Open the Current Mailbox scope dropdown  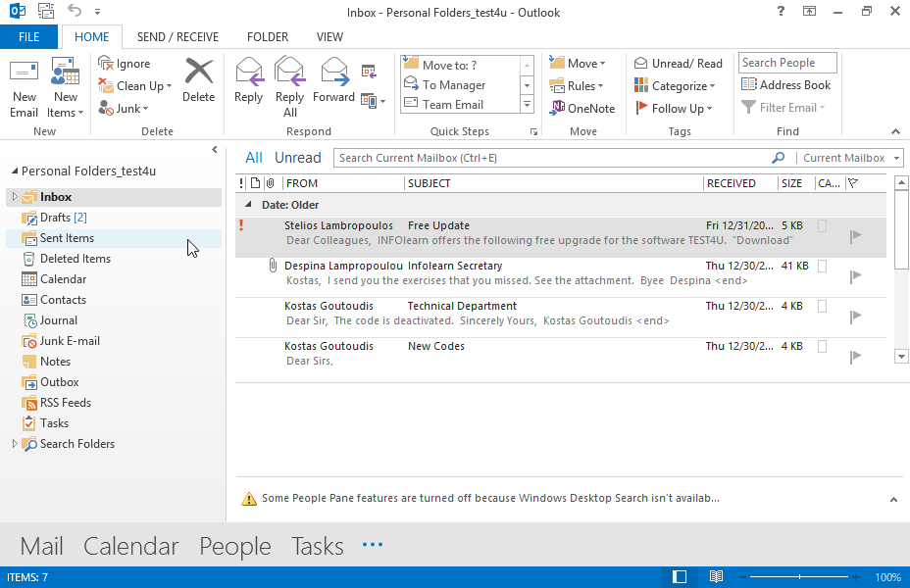[852, 158]
